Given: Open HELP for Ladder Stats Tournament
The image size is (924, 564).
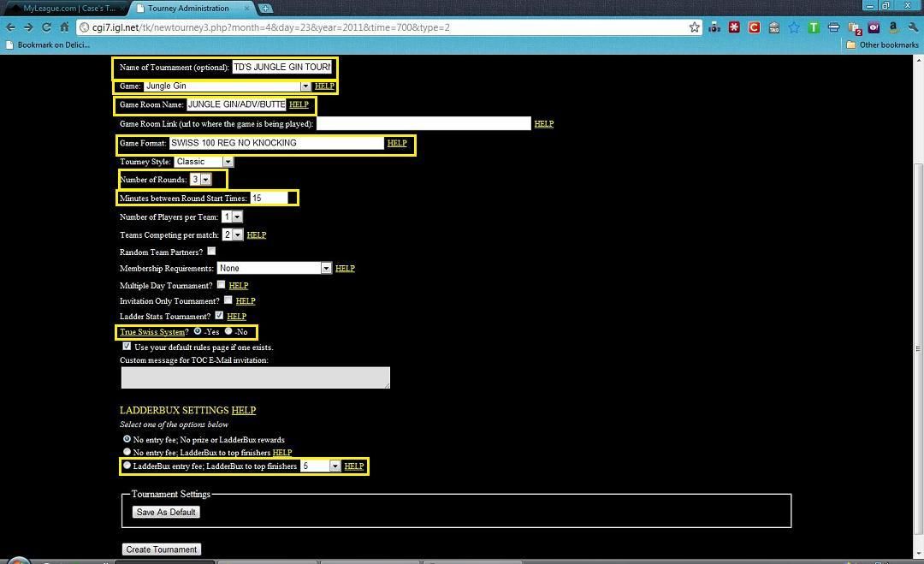Looking at the screenshot, I should pyautogui.click(x=236, y=316).
